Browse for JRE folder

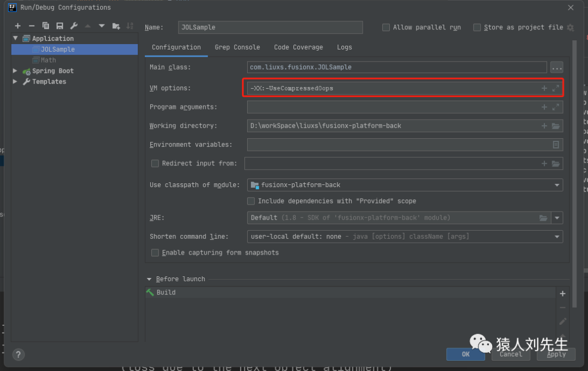(x=543, y=218)
